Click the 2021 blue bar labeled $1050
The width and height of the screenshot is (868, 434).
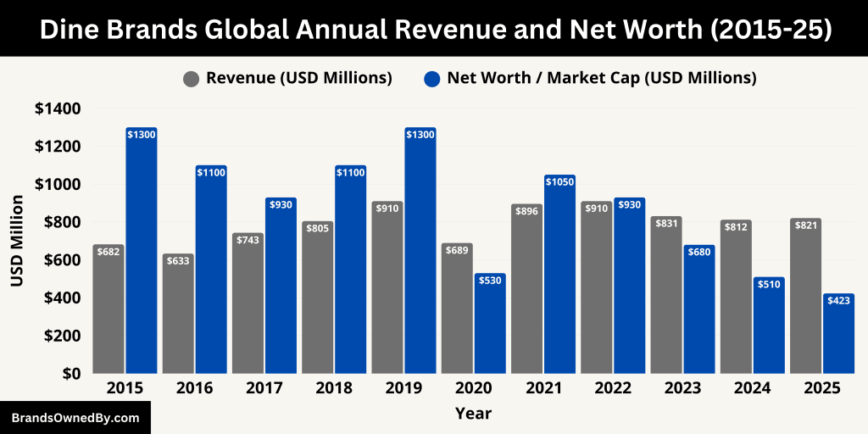click(x=559, y=275)
